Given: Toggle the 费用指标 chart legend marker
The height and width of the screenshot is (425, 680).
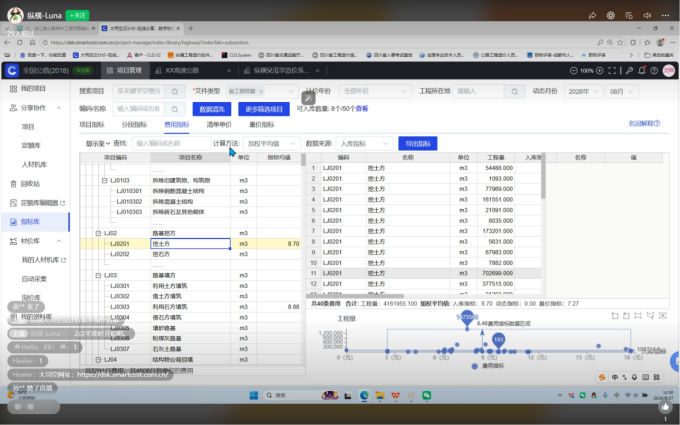Looking at the screenshot, I should (x=475, y=366).
